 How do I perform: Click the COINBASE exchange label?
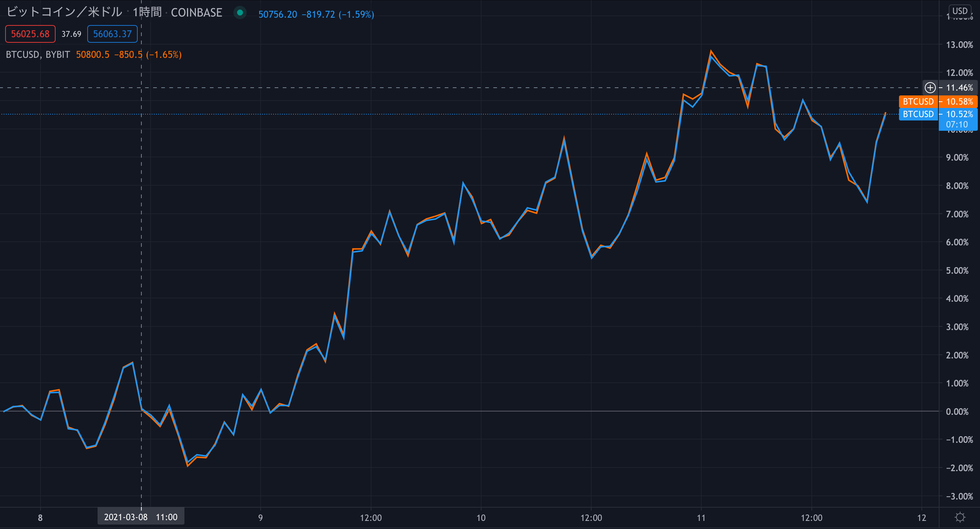(196, 13)
